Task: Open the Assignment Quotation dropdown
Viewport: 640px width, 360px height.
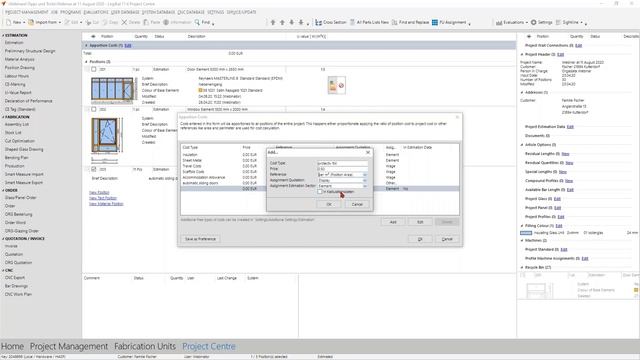Action: pyautogui.click(x=364, y=180)
